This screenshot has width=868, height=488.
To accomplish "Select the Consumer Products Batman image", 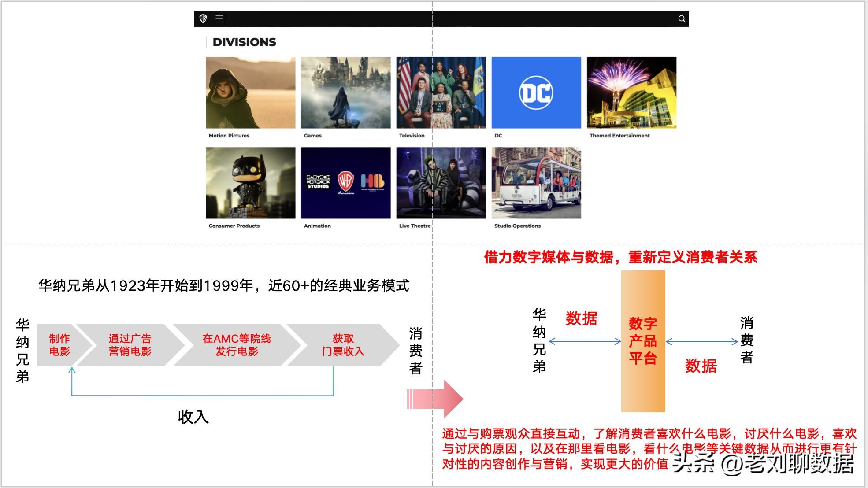I will click(x=250, y=183).
